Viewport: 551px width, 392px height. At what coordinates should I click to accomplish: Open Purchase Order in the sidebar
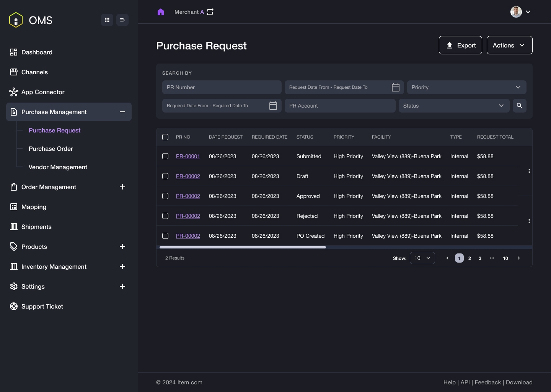[51, 149]
